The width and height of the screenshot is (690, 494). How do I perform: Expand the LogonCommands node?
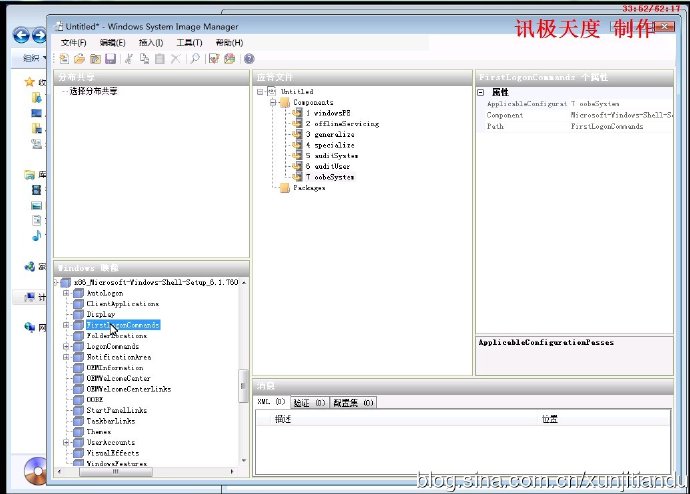point(66,346)
